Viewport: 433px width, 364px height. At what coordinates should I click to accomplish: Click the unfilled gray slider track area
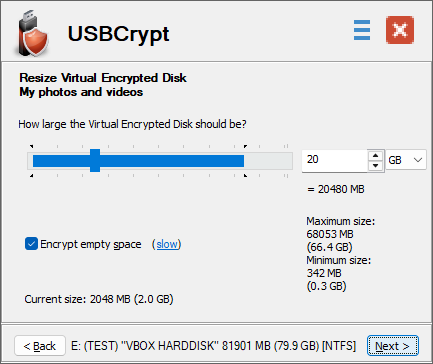pyautogui.click(x=268, y=161)
